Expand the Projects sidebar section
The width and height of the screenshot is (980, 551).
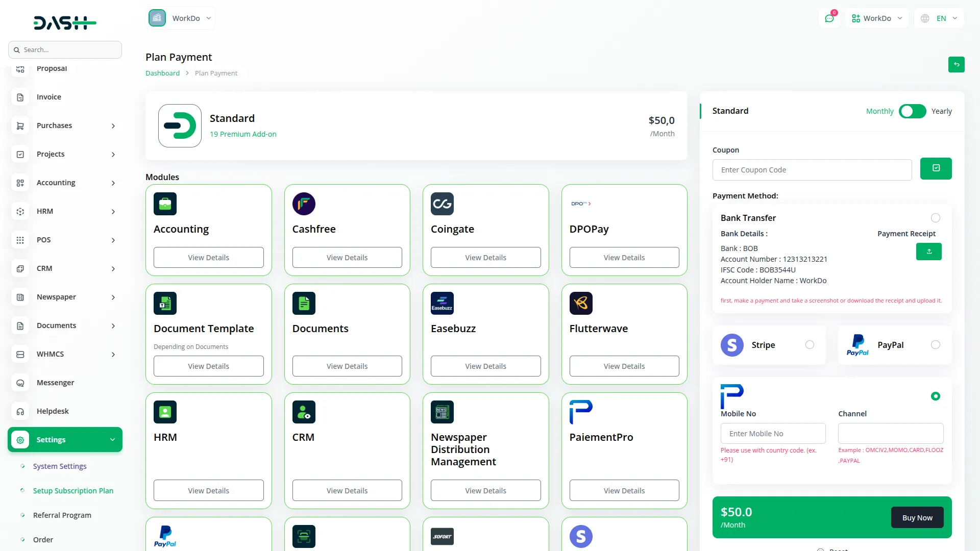65,154
